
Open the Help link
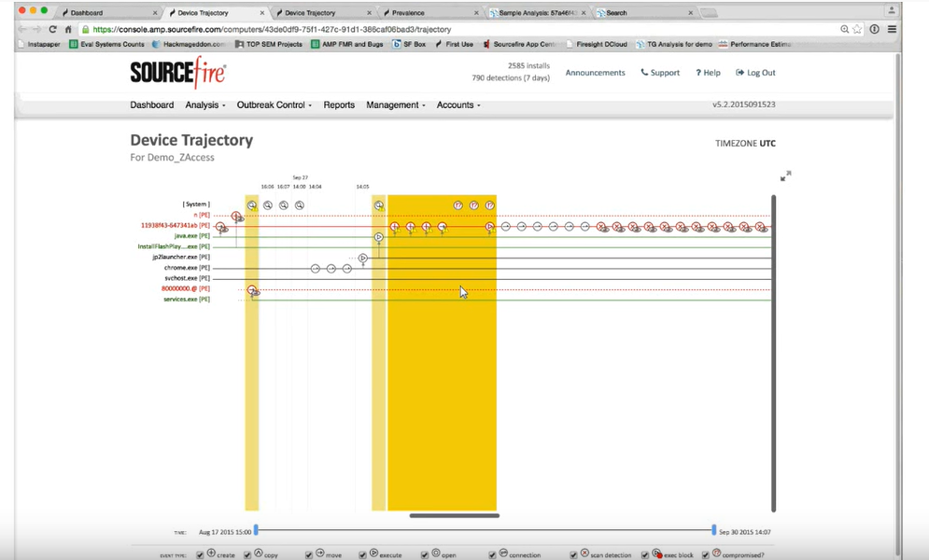pos(708,72)
